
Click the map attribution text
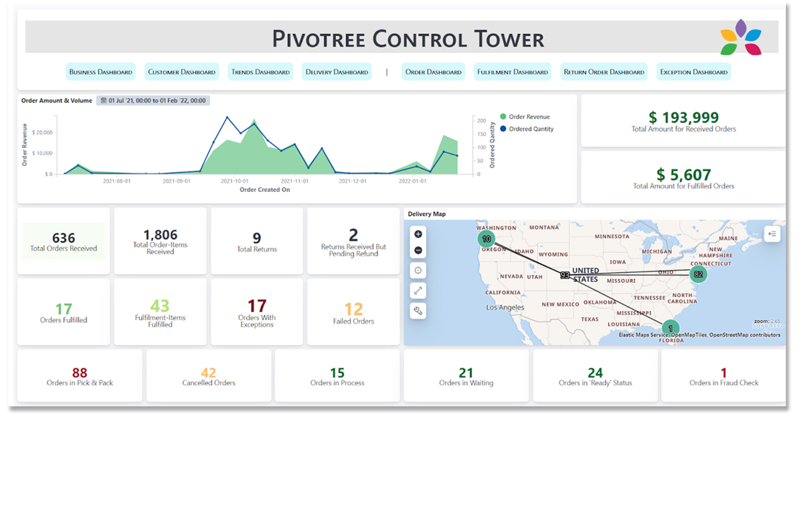coord(699,335)
